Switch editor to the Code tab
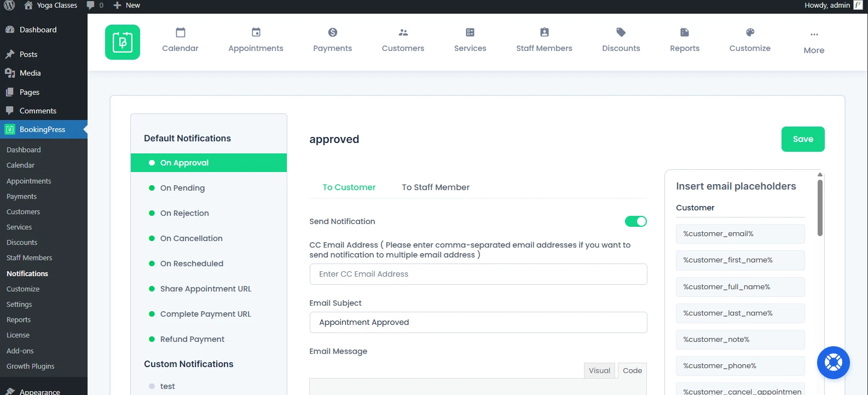The width and height of the screenshot is (868, 395). 632,371
